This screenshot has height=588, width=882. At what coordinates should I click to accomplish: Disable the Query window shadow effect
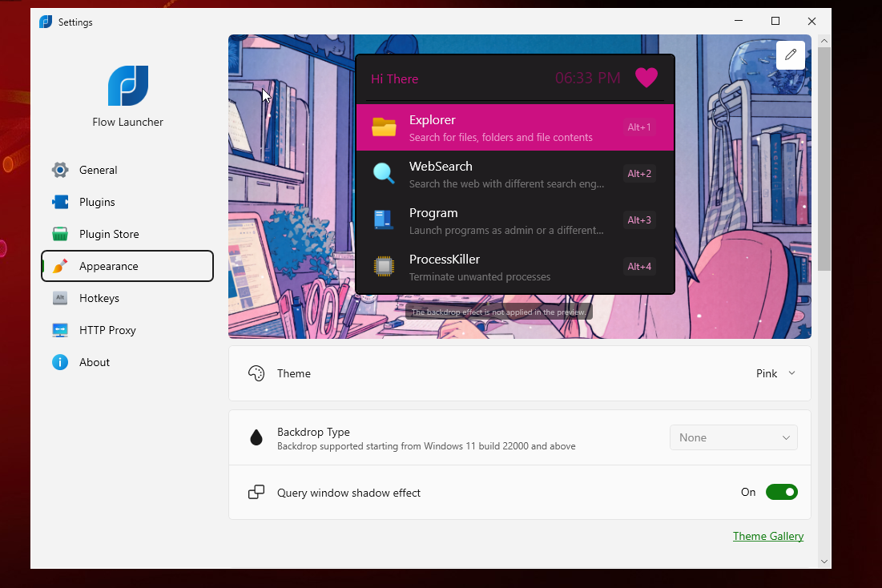pyautogui.click(x=782, y=492)
